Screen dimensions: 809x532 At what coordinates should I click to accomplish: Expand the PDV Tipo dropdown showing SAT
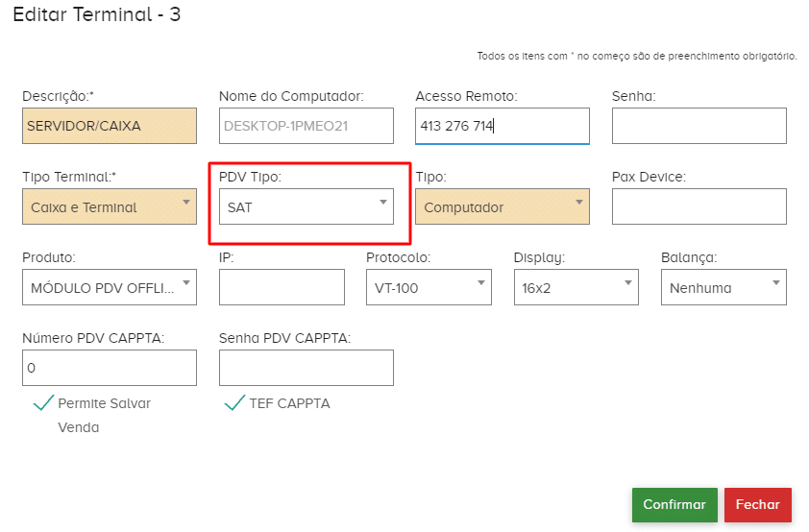[x=306, y=206]
